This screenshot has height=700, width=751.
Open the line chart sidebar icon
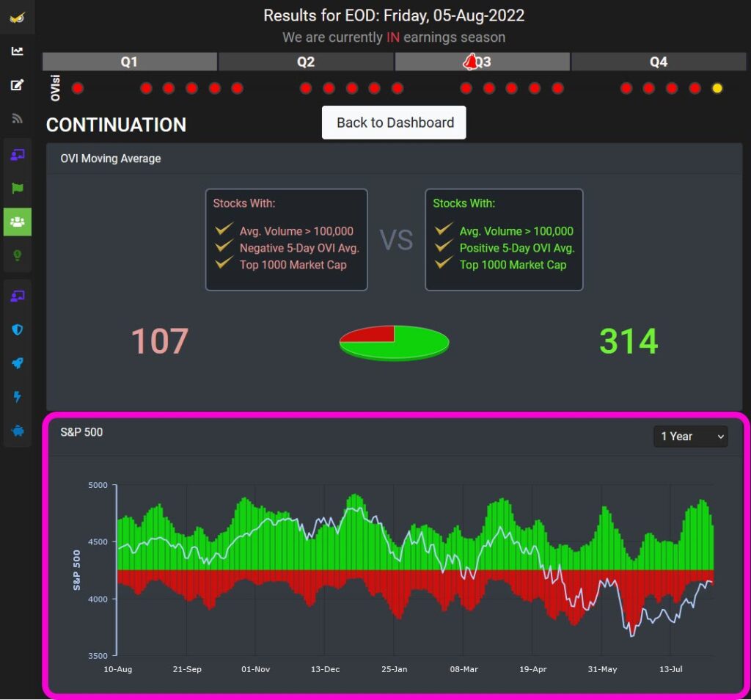(17, 51)
